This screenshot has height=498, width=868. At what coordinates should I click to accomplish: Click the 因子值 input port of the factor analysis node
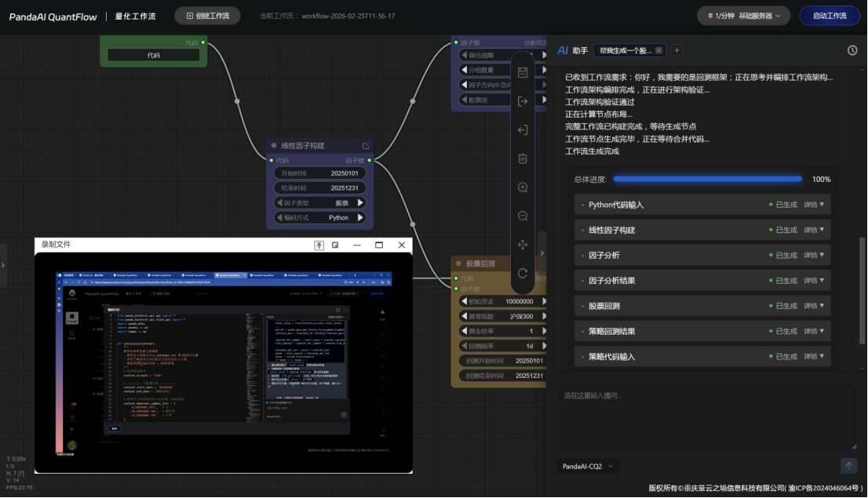pyautogui.click(x=456, y=42)
